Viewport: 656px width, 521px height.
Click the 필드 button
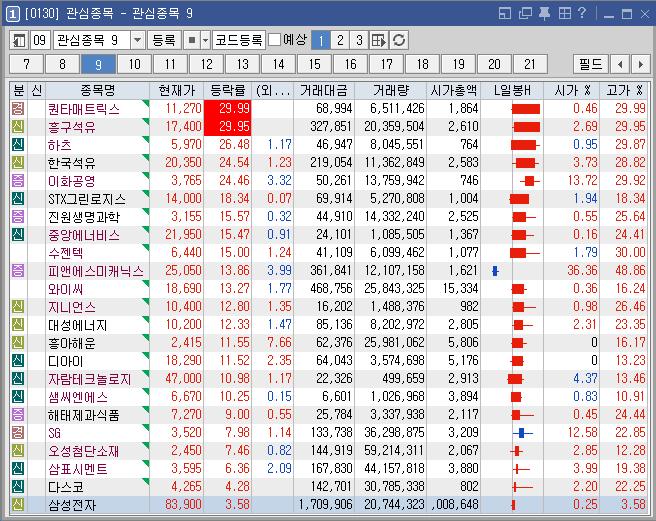[591, 64]
